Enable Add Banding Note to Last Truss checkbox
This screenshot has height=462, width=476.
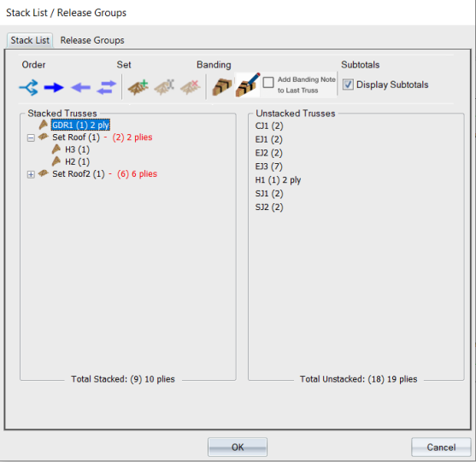268,82
